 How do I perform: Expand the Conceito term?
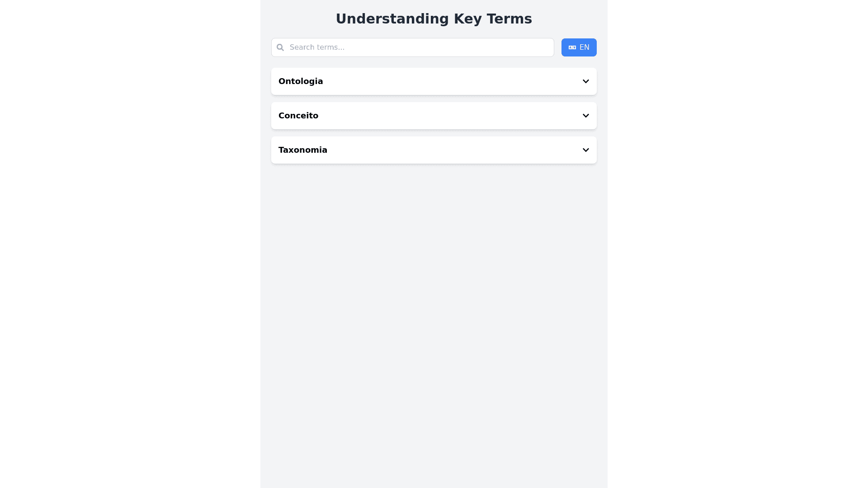click(434, 116)
